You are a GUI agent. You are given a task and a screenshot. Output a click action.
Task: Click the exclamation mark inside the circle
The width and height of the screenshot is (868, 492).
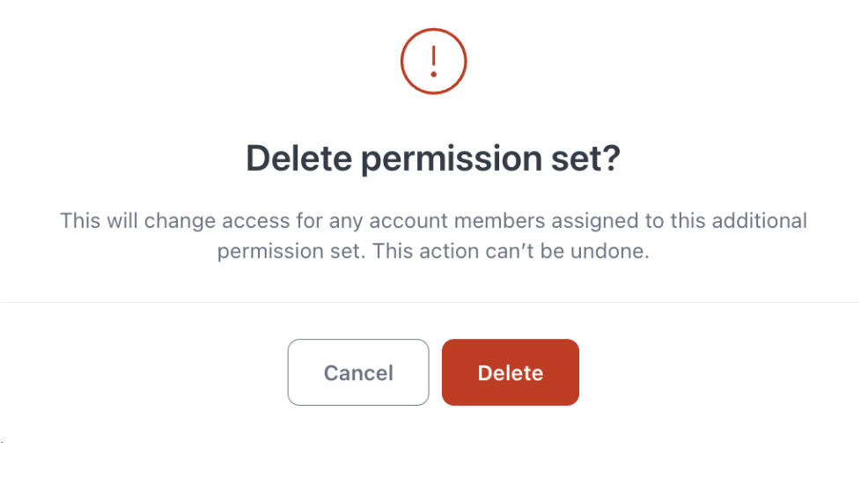point(433,61)
